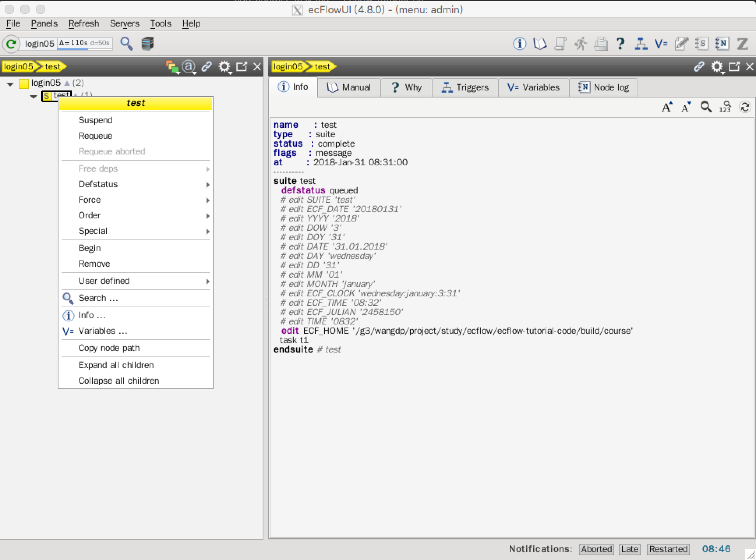The image size is (756, 560).
Task: Click login05 breadcrumb in info panel
Action: click(288, 67)
